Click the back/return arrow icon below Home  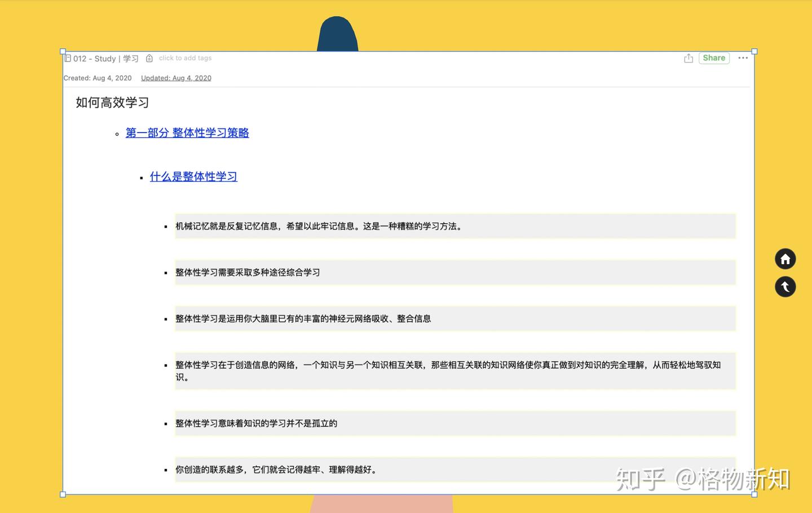785,287
